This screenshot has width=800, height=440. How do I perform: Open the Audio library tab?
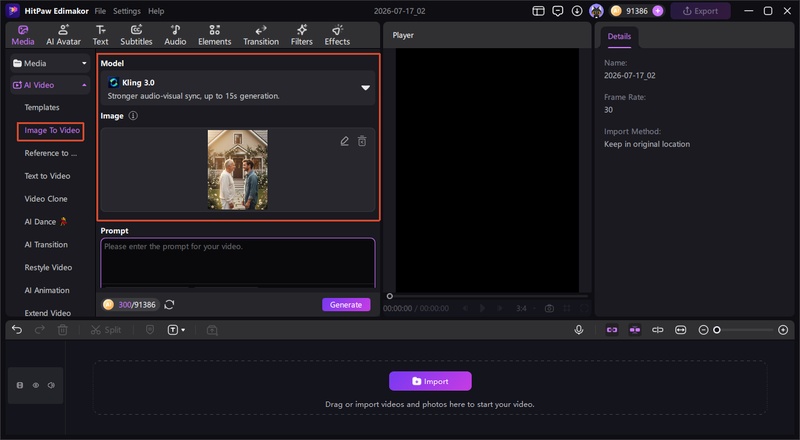(175, 35)
